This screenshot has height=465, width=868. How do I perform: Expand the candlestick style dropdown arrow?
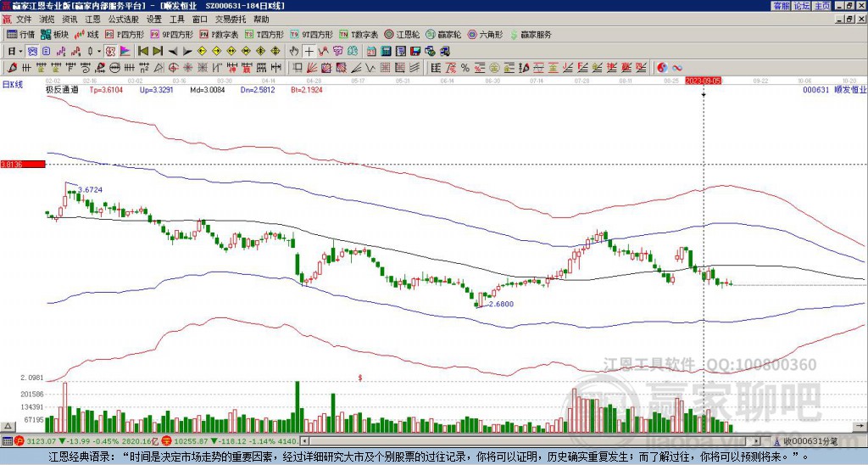[x=100, y=52]
